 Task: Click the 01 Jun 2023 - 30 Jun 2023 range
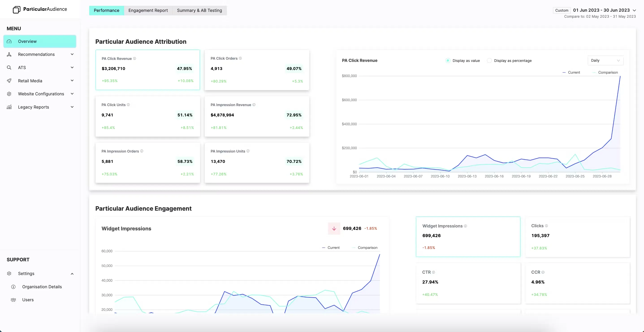click(x=601, y=10)
